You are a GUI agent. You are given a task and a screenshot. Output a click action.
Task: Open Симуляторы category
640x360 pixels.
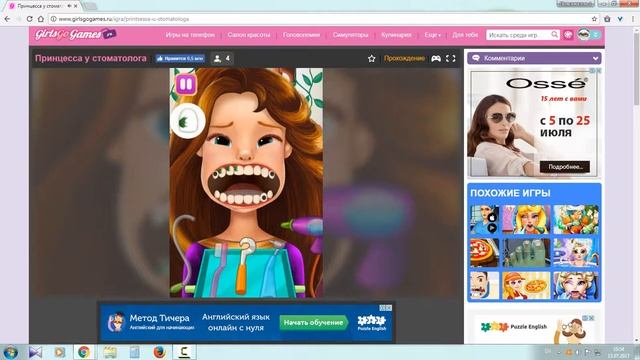click(350, 35)
